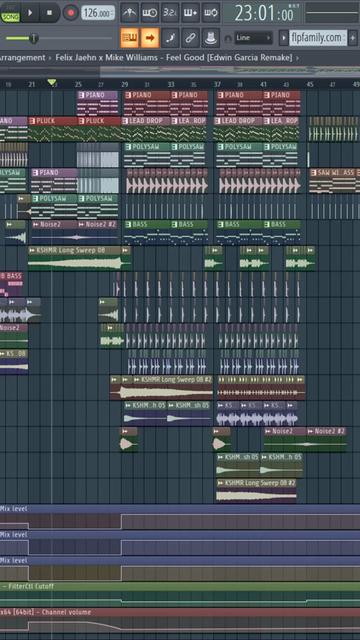Viewport: 360px width, 640px height.
Task: Select the LEAD DROP clip at bar 29
Action: 147,129
